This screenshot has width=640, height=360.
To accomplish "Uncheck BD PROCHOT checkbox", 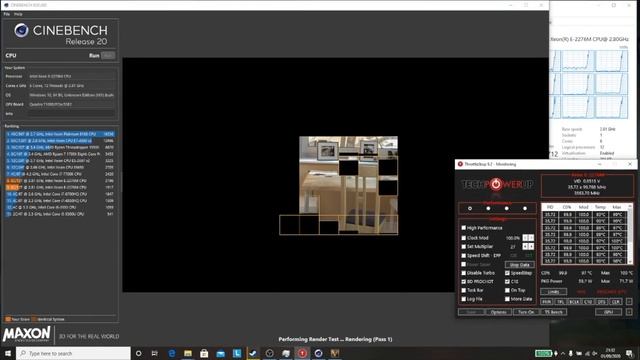I will coord(464,282).
